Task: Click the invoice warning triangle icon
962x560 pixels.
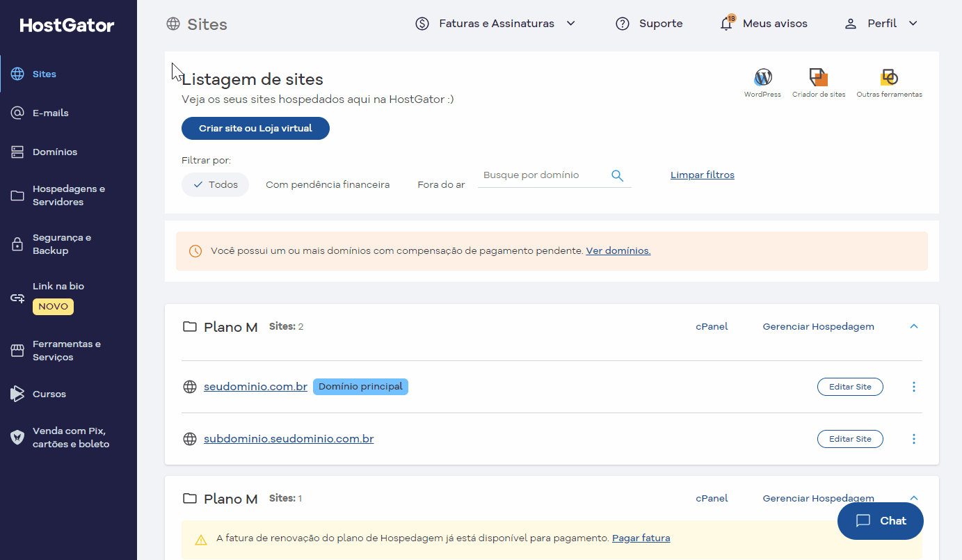Action: [201, 539]
